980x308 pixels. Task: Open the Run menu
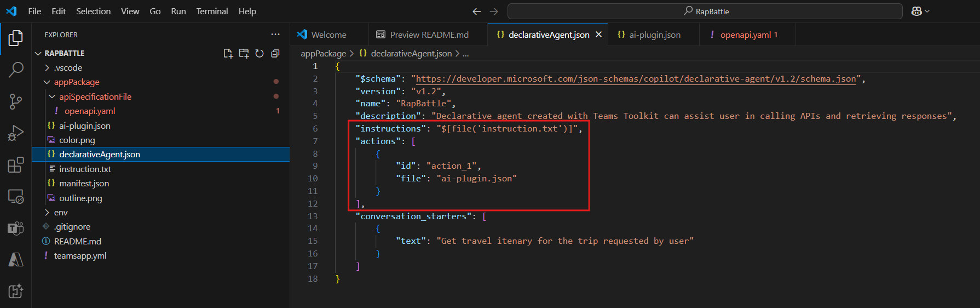click(x=178, y=12)
